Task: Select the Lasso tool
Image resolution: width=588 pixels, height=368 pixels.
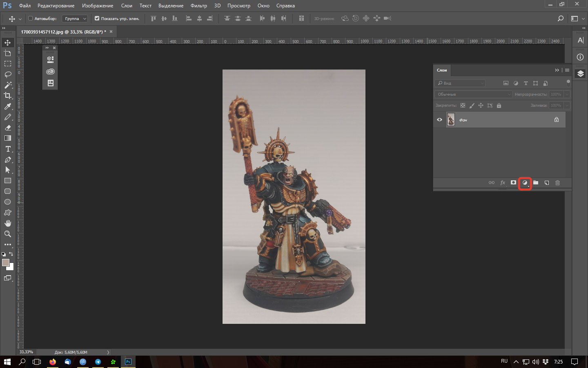Action: [8, 74]
